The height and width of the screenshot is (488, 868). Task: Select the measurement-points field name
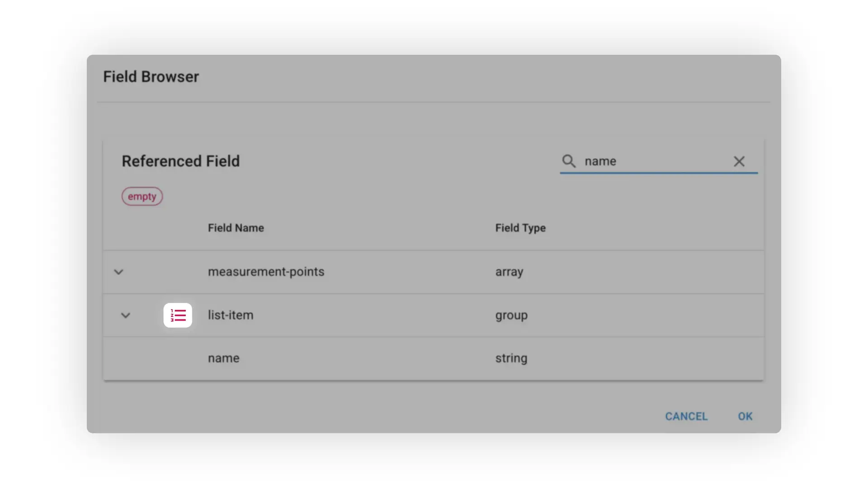coord(266,272)
